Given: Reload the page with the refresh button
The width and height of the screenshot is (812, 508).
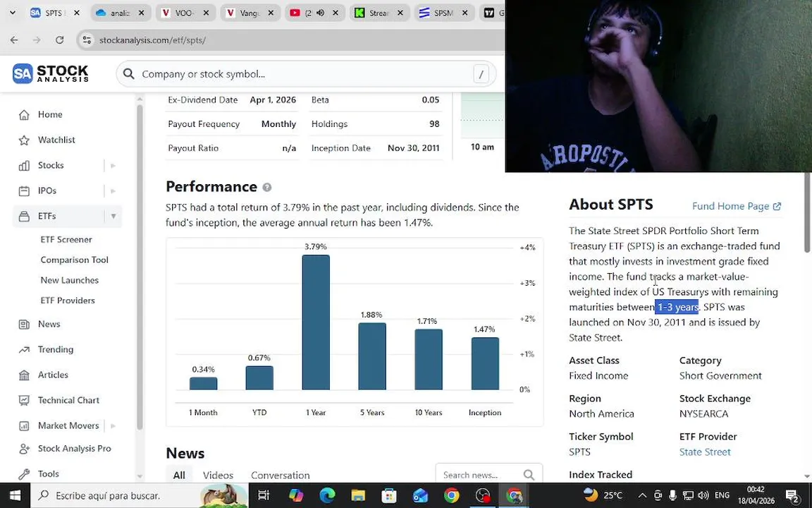Looking at the screenshot, I should click(x=59, y=40).
